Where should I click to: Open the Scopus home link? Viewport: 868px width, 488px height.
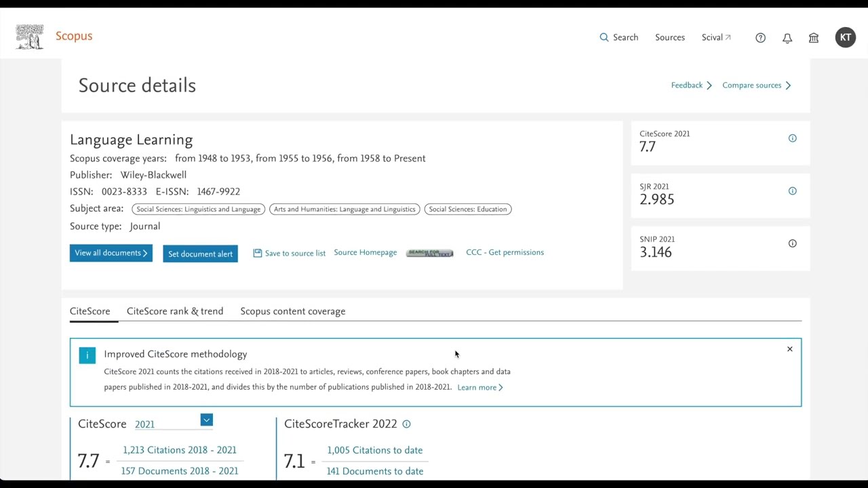tap(74, 36)
